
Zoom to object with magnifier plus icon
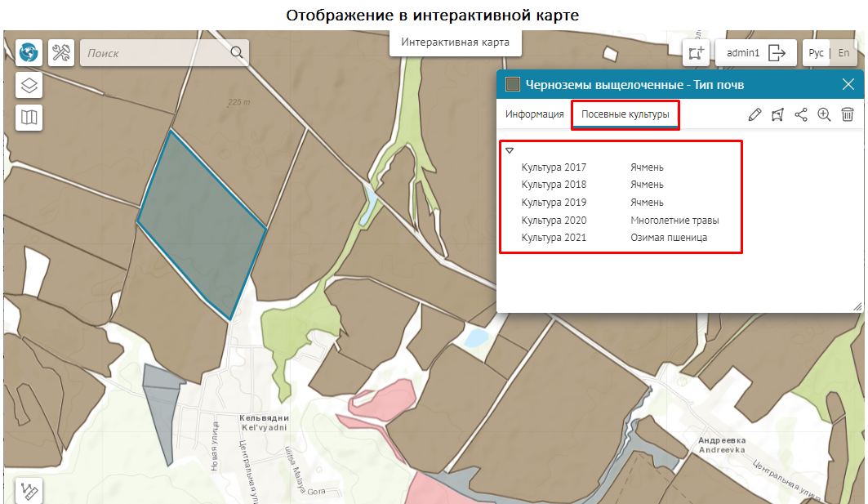[824, 115]
